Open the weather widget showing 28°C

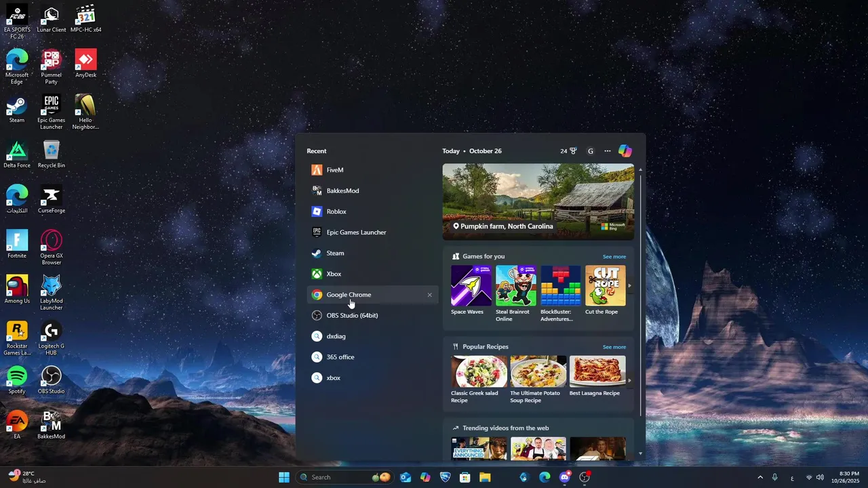tap(27, 477)
